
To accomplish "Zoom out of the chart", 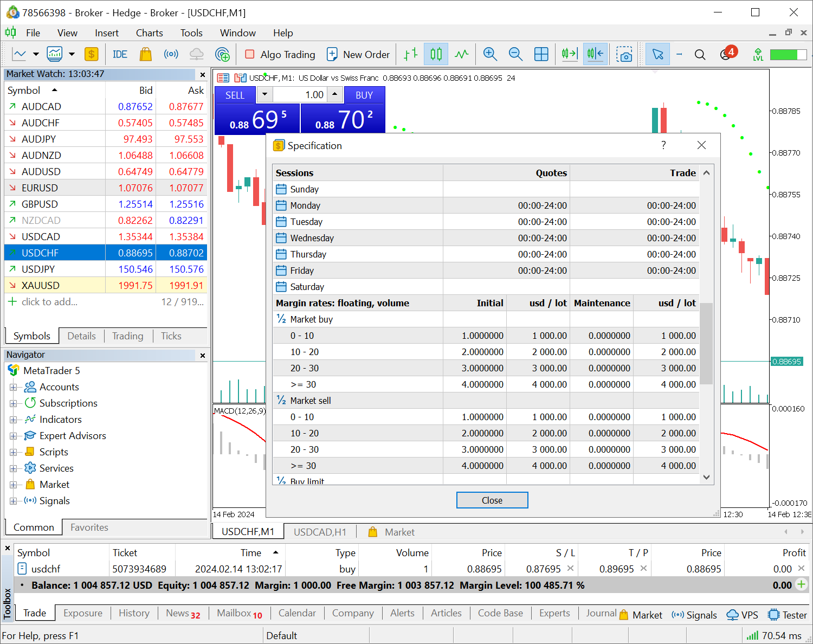I will [515, 54].
